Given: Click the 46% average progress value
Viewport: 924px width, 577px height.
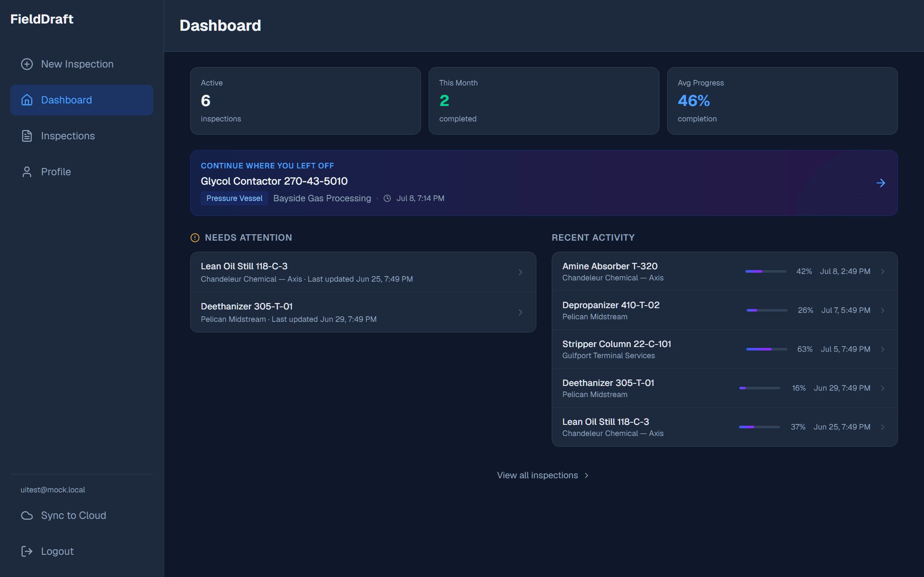Looking at the screenshot, I should (694, 101).
